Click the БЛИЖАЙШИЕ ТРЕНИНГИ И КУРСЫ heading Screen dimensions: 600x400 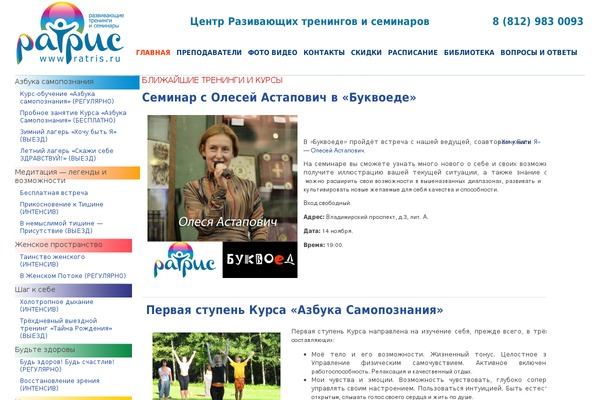click(x=212, y=80)
